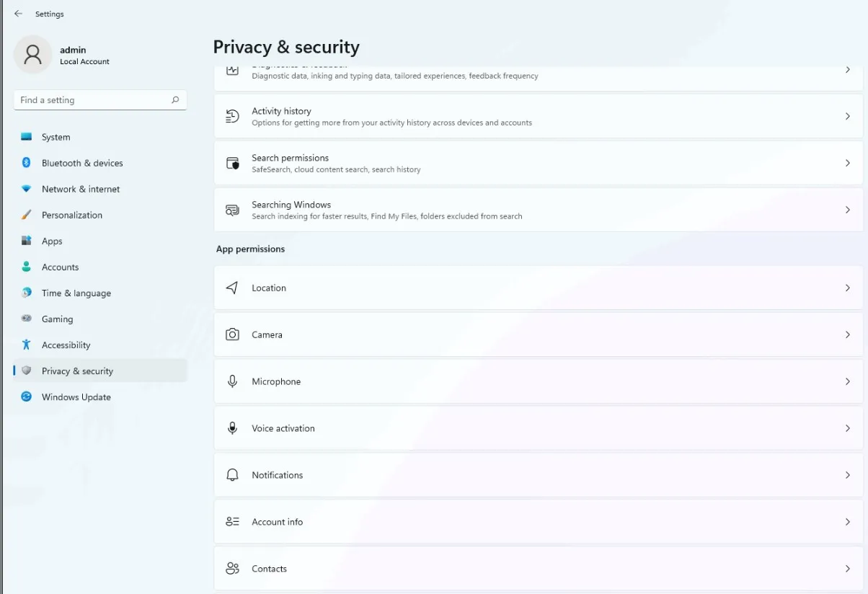The height and width of the screenshot is (594, 868).
Task: Click the Voice activation microphone icon
Action: click(232, 428)
